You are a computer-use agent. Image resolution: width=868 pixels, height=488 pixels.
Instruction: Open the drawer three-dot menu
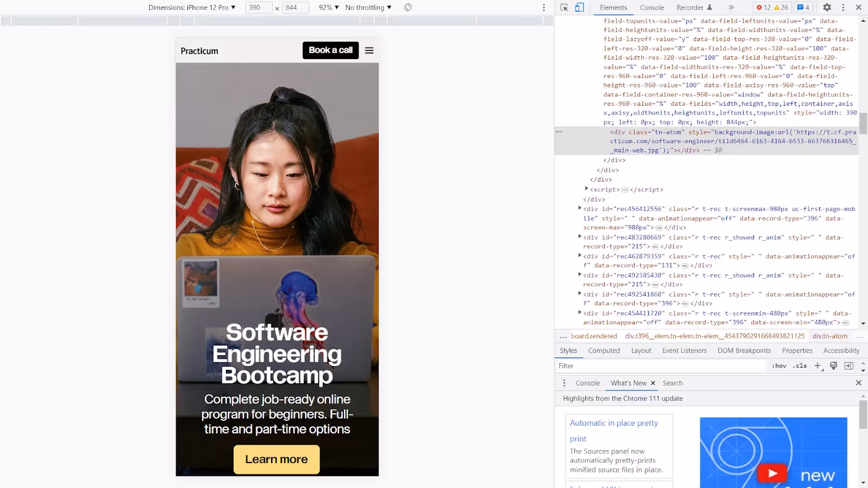coord(564,383)
